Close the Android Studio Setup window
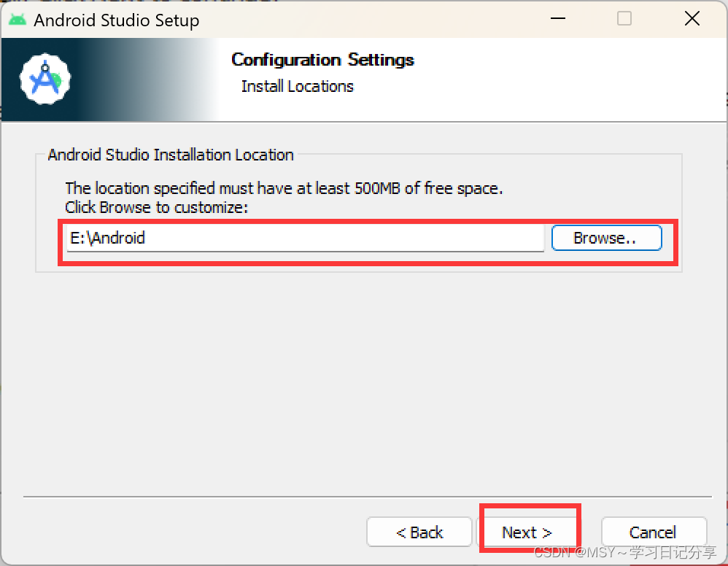Image resolution: width=728 pixels, height=566 pixels. (x=692, y=18)
